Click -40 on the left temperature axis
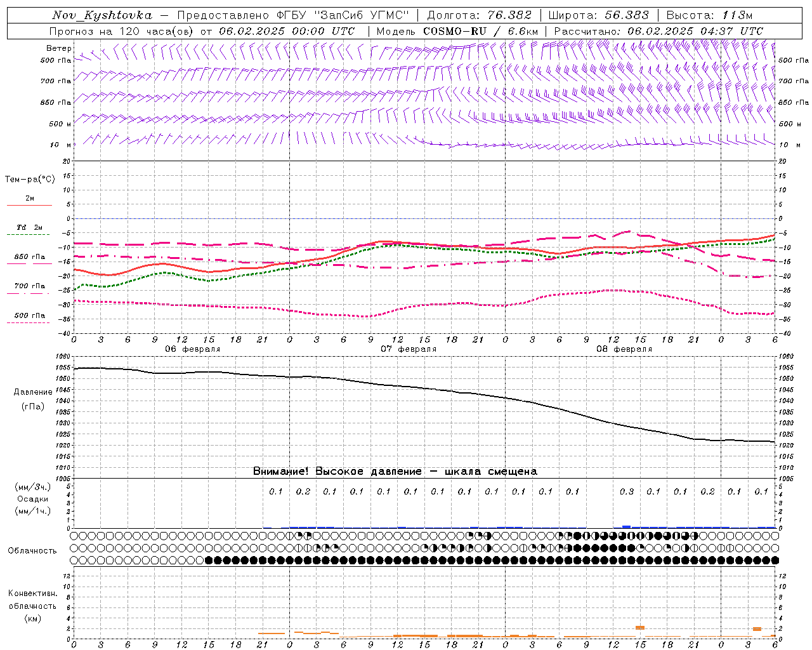The width and height of the screenshot is (812, 650). (x=64, y=333)
